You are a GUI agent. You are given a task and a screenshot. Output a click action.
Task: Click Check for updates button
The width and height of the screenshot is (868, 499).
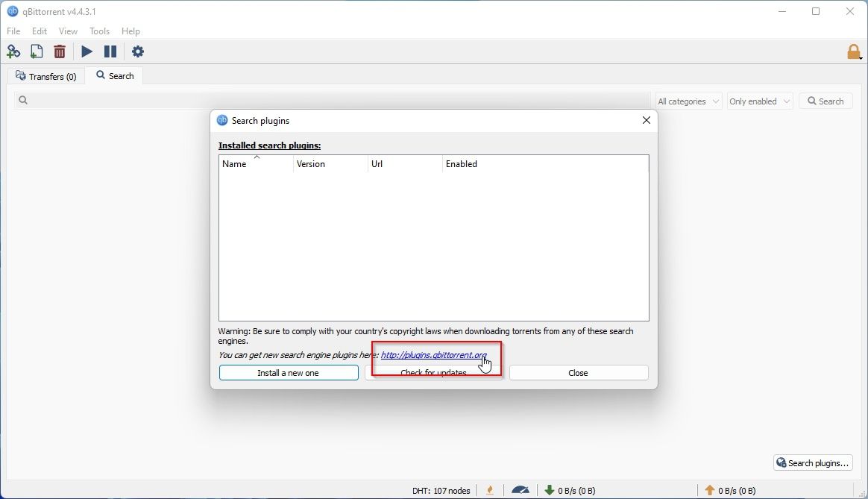point(433,373)
